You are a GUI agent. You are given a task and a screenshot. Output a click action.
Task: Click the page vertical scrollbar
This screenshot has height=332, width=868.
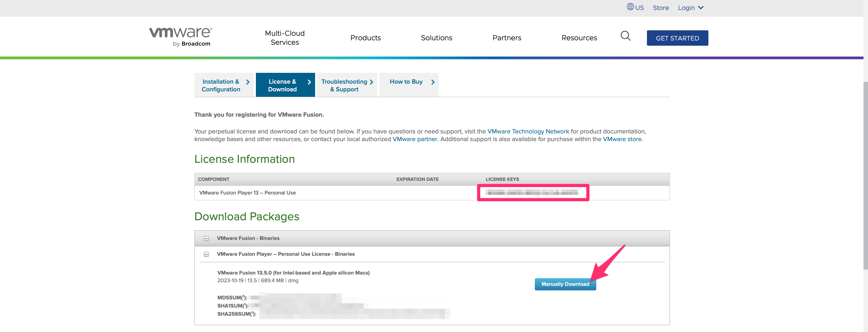865,175
